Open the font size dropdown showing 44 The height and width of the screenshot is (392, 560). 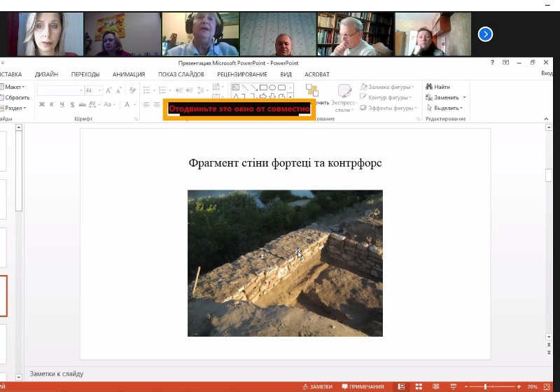coord(99,90)
